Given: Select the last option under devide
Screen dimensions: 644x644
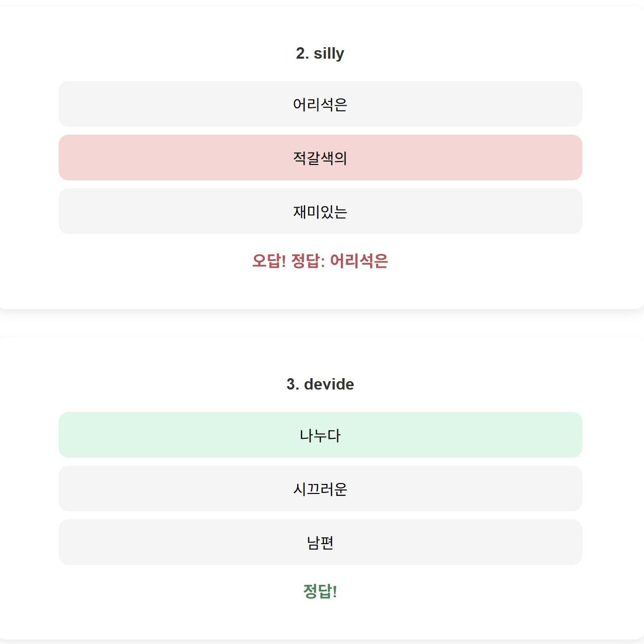Looking at the screenshot, I should click(320, 543).
